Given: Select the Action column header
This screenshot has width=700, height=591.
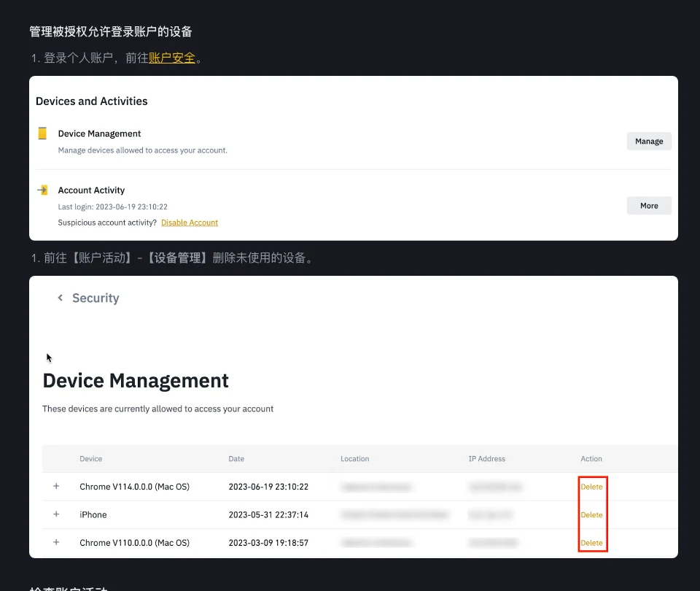Looking at the screenshot, I should click(x=591, y=459).
